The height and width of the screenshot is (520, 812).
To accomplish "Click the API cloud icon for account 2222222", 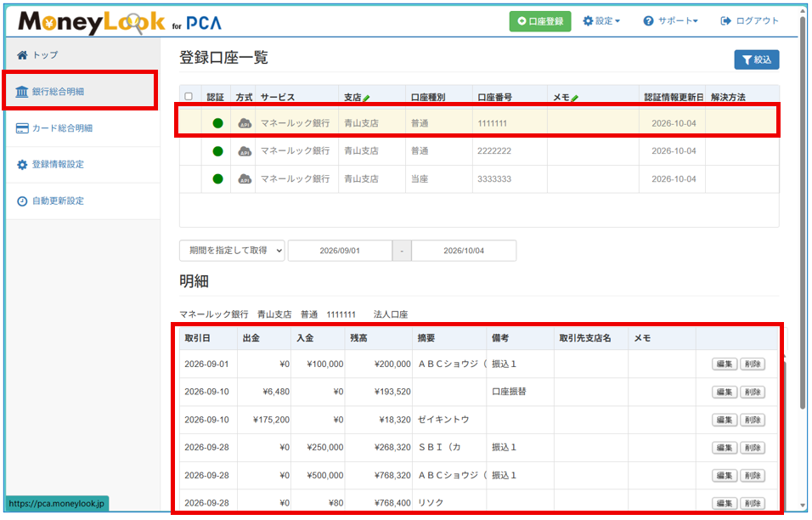I will click(245, 151).
